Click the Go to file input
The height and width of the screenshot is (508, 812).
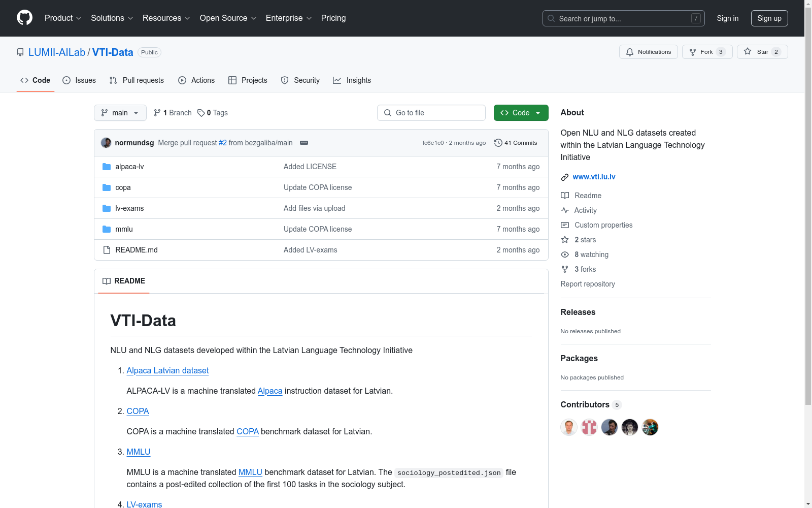click(431, 113)
